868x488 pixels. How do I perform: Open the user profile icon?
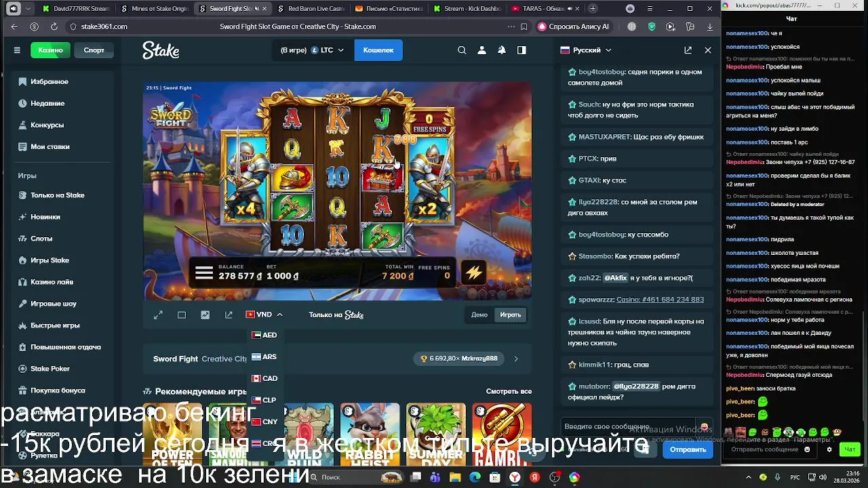(x=481, y=50)
